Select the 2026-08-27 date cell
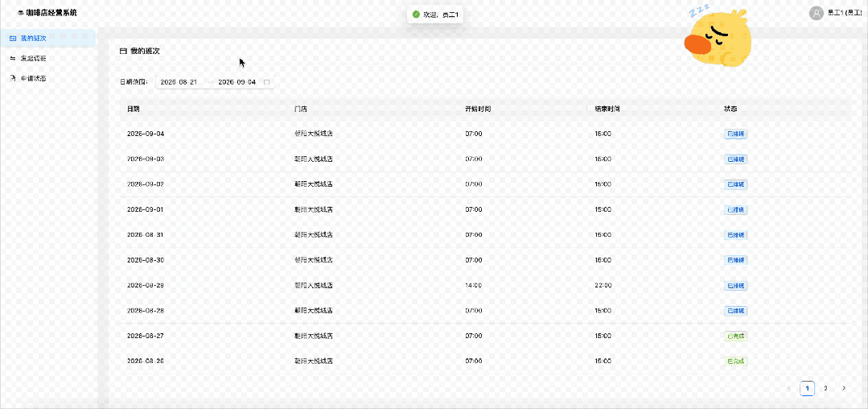 point(146,336)
